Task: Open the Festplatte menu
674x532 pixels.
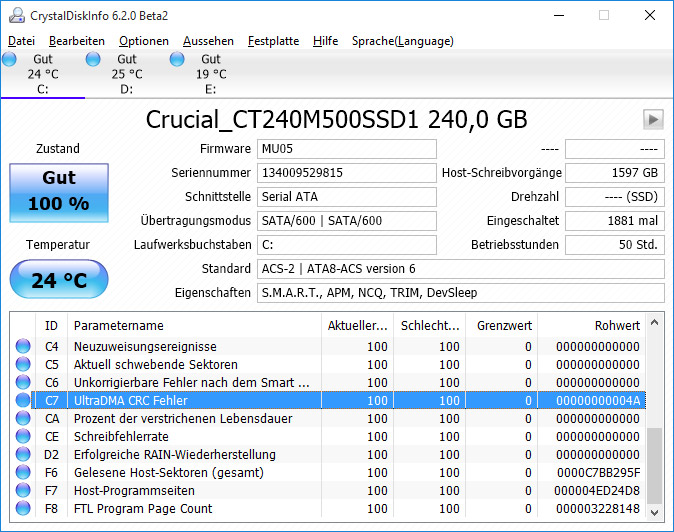Action: [x=273, y=41]
